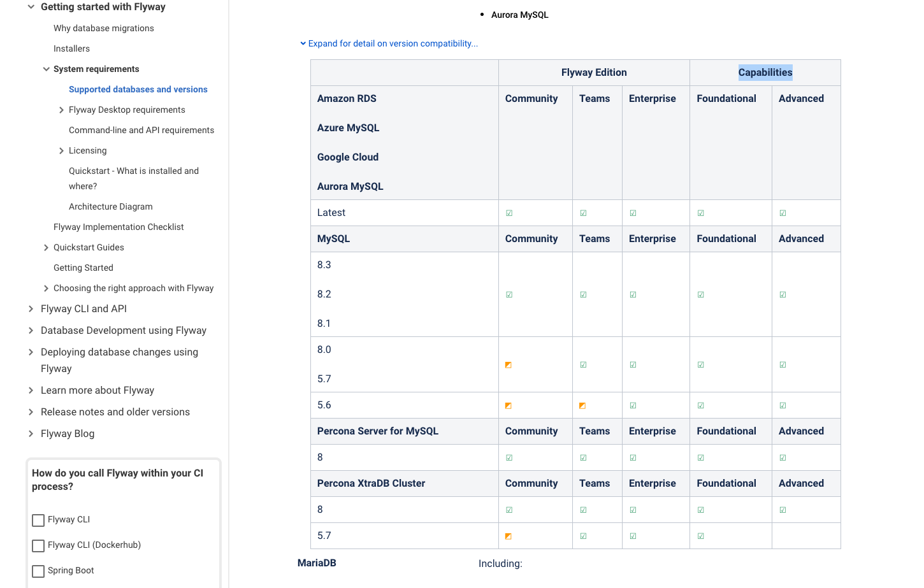The width and height of the screenshot is (924, 588).
Task: Click the green check for MySQL 5.6 Foundational
Action: (700, 406)
